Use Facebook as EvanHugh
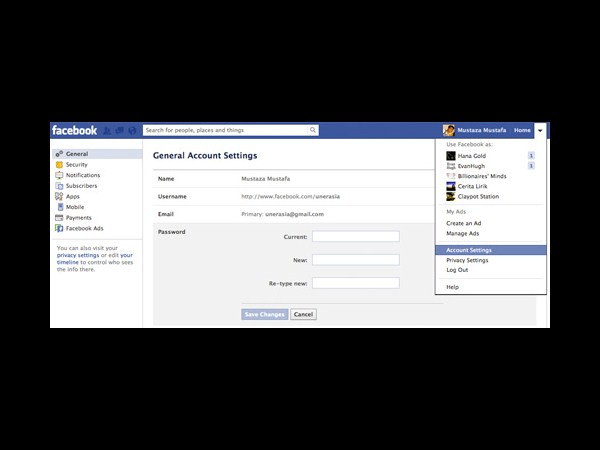This screenshot has height=450, width=600. [x=471, y=166]
